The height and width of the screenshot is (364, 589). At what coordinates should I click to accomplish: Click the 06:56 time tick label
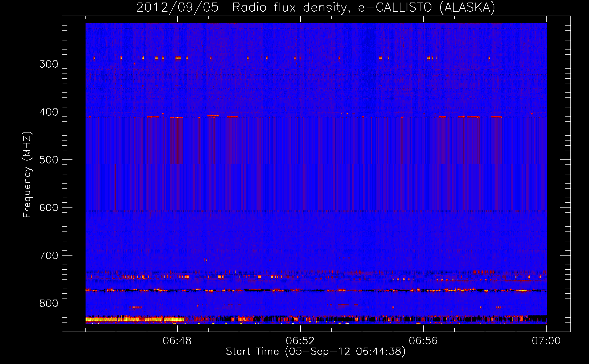pyautogui.click(x=423, y=341)
